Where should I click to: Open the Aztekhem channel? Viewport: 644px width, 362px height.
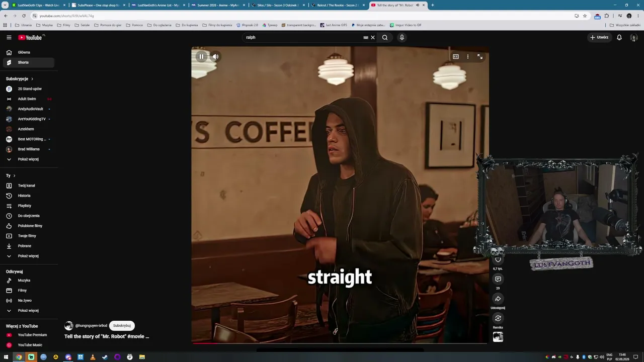pyautogui.click(x=28, y=129)
